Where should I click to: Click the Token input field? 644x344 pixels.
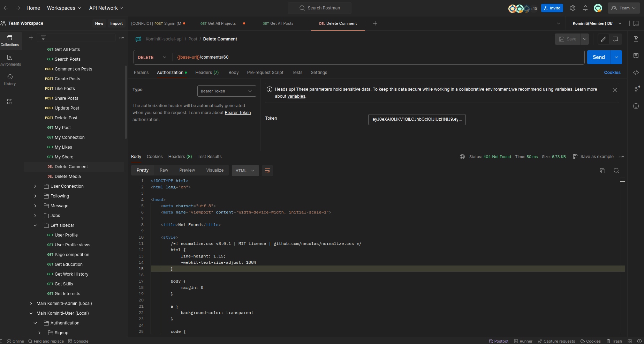tap(417, 119)
